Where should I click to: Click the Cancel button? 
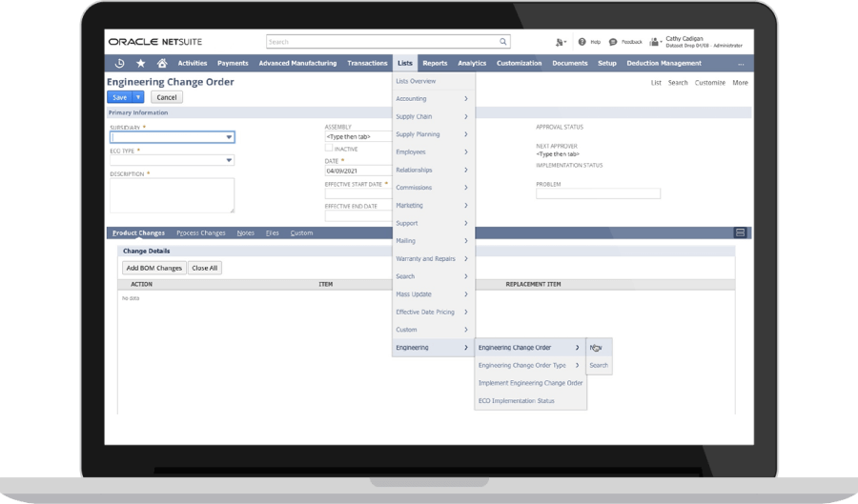click(x=166, y=97)
